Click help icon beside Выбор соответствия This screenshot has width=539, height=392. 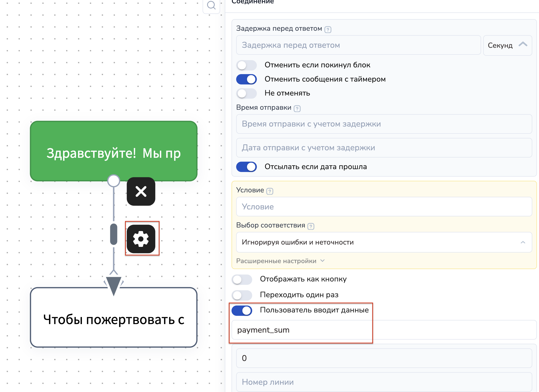click(x=311, y=226)
